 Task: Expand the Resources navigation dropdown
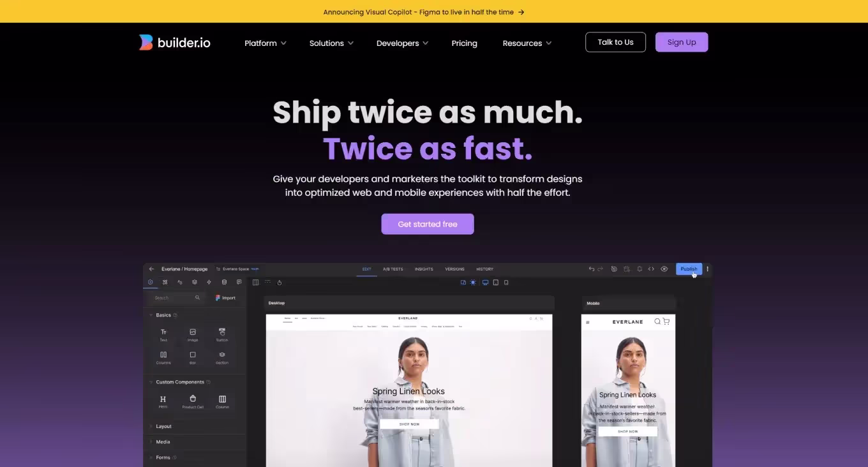[527, 43]
